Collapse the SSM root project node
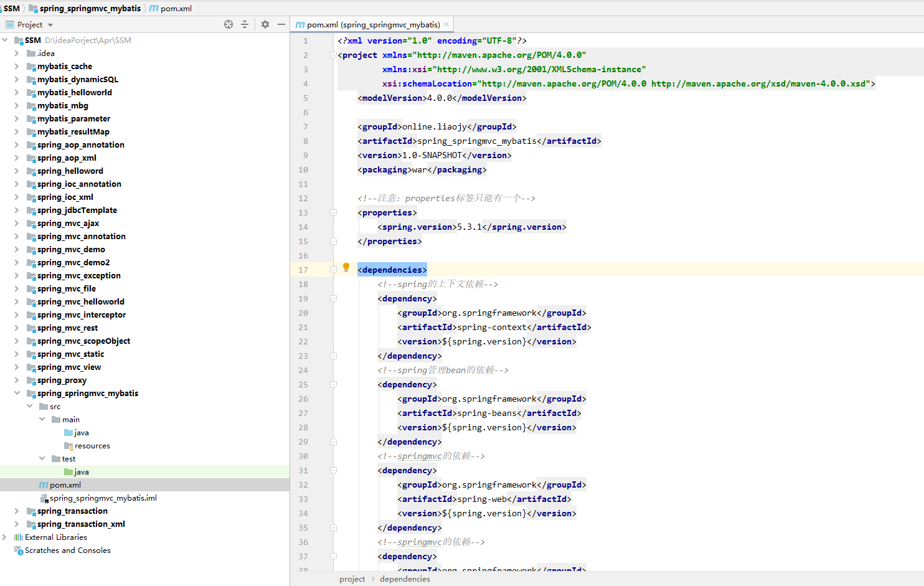 pos(5,40)
